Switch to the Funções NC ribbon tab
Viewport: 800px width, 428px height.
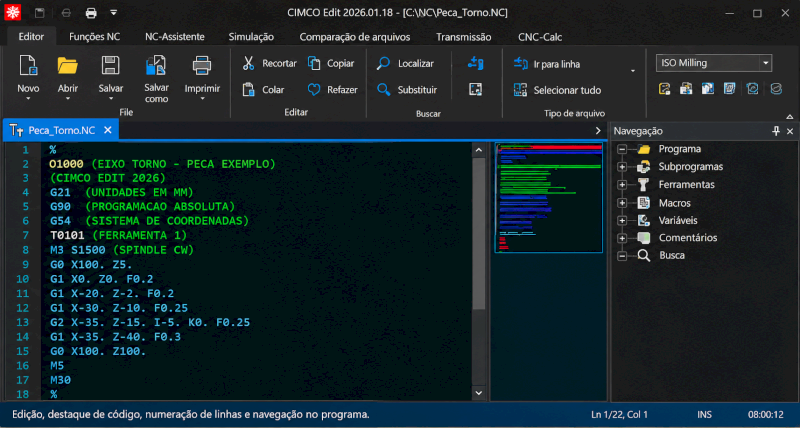pyautogui.click(x=94, y=37)
